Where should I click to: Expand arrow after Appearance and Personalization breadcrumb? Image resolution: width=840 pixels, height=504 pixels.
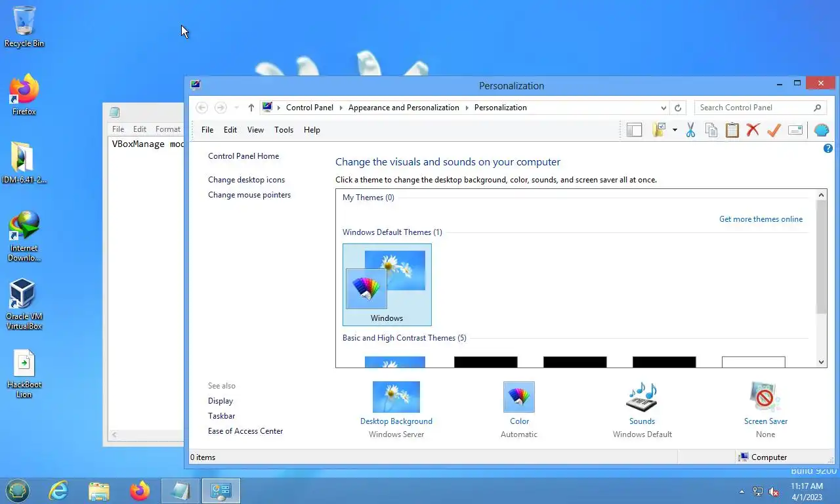pyautogui.click(x=467, y=108)
